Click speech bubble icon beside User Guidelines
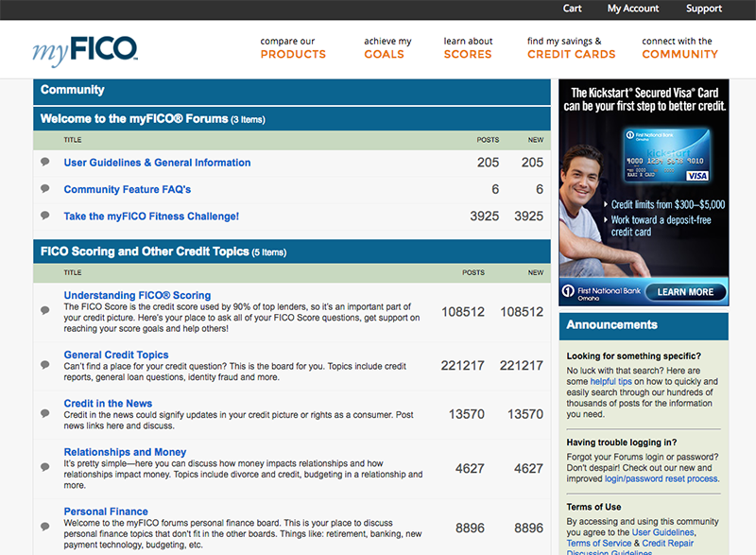Viewport: 756px width, 555px height. [44, 162]
